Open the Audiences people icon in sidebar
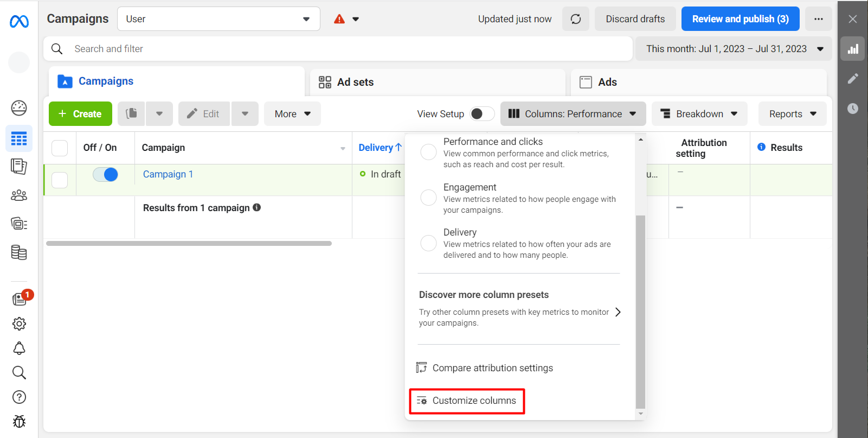Image resolution: width=868 pixels, height=438 pixels. 19,195
